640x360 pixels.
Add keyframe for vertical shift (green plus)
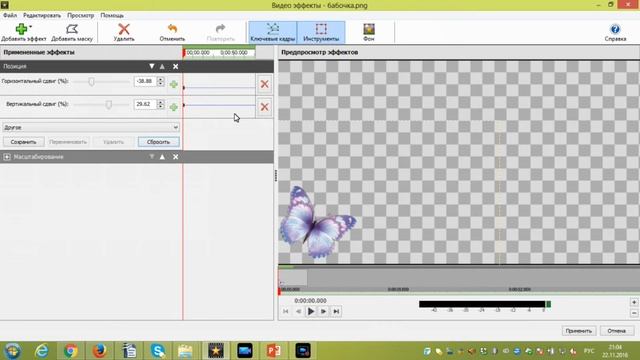[173, 107]
